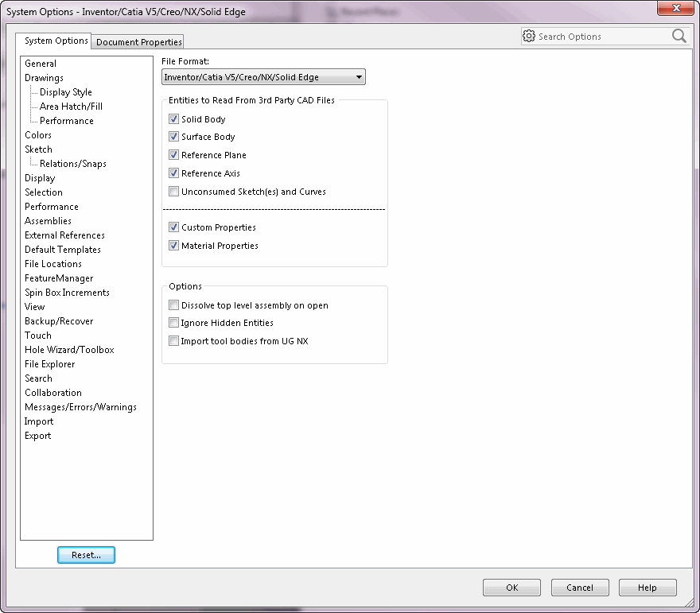Select View in the options tree
The height and width of the screenshot is (613, 700).
tap(34, 307)
